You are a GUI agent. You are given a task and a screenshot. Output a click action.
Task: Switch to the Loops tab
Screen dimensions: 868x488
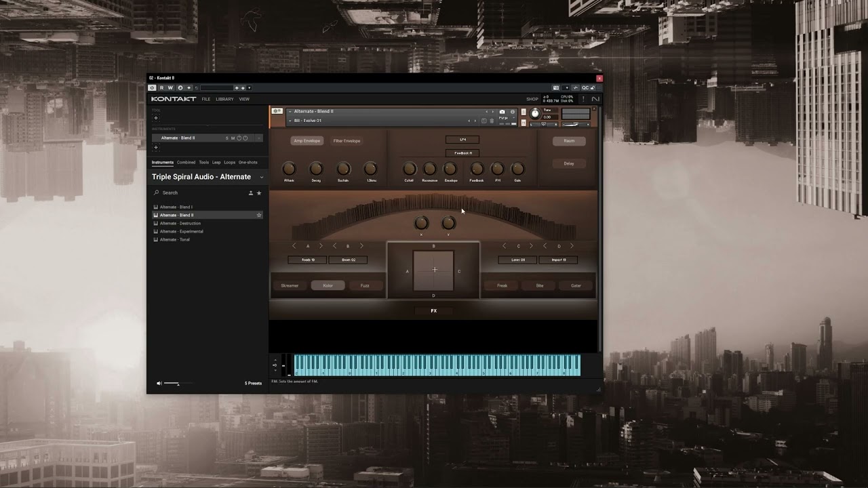coord(230,163)
